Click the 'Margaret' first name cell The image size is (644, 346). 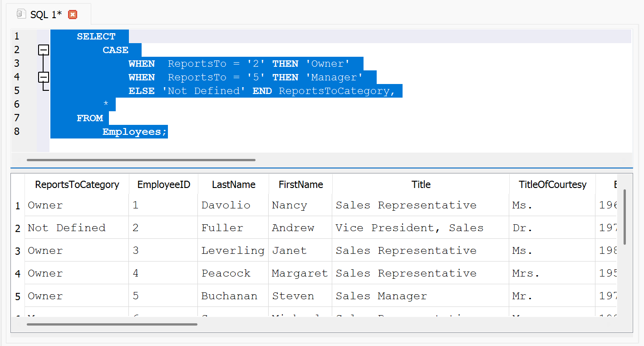[x=299, y=273]
